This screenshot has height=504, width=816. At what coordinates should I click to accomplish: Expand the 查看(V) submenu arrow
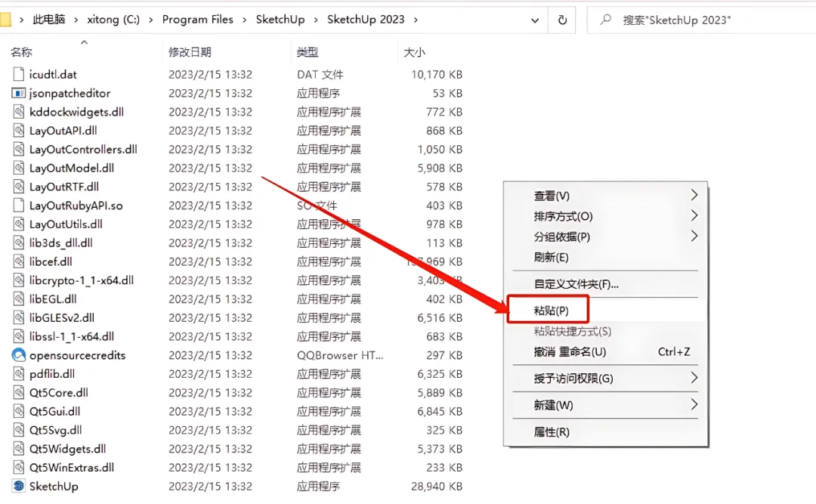pyautogui.click(x=694, y=195)
